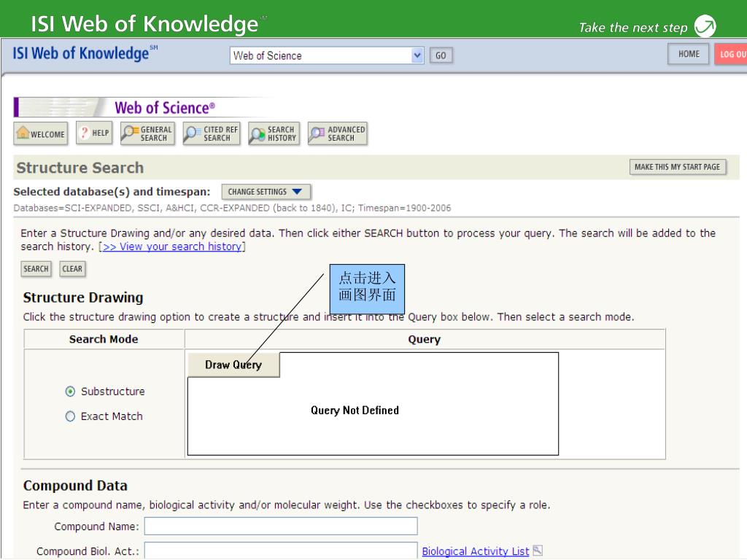747x560 pixels.
Task: Click the icon beside Biological Activity List
Action: (538, 551)
